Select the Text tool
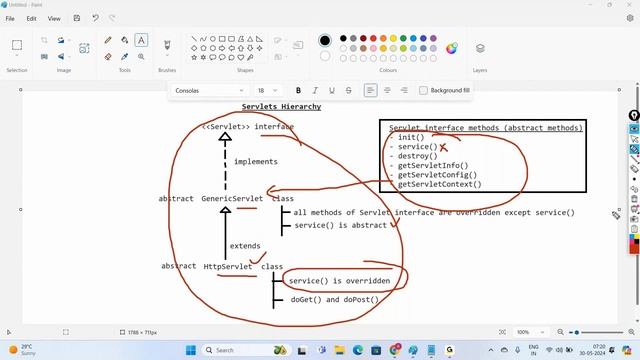Screen dimensions: 640x360 pyautogui.click(x=141, y=40)
